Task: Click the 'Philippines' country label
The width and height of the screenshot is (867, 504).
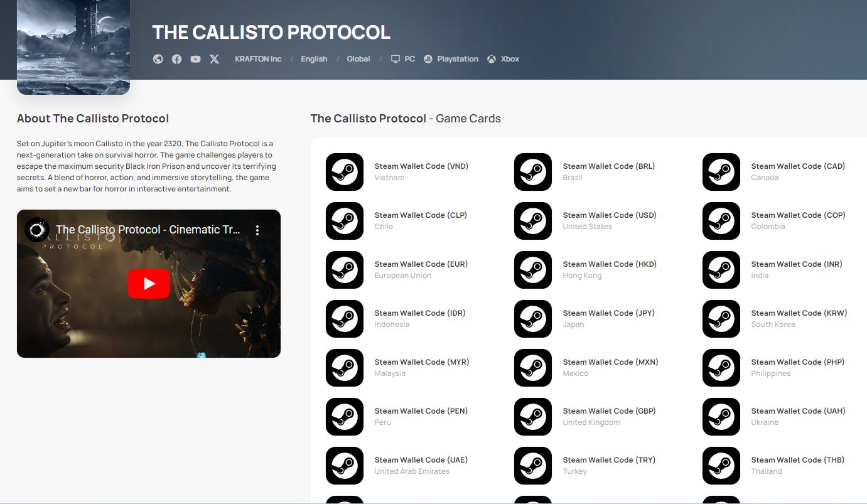Action: [771, 373]
